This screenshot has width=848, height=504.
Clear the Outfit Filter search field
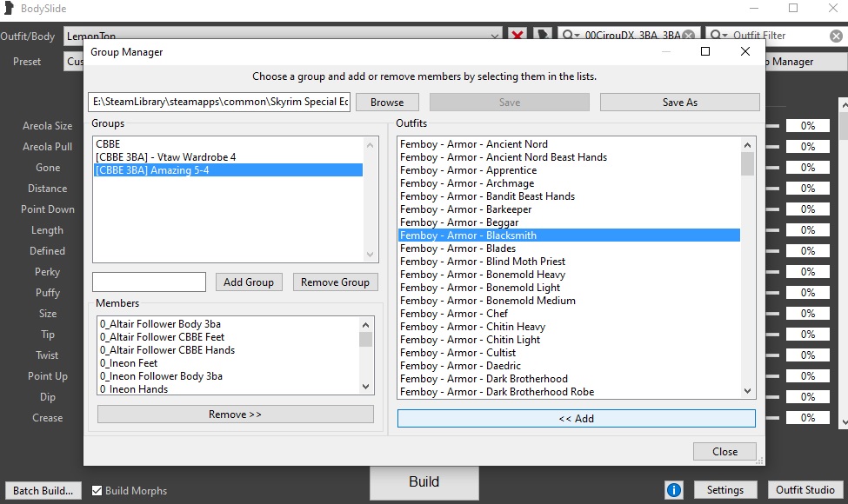pyautogui.click(x=836, y=36)
